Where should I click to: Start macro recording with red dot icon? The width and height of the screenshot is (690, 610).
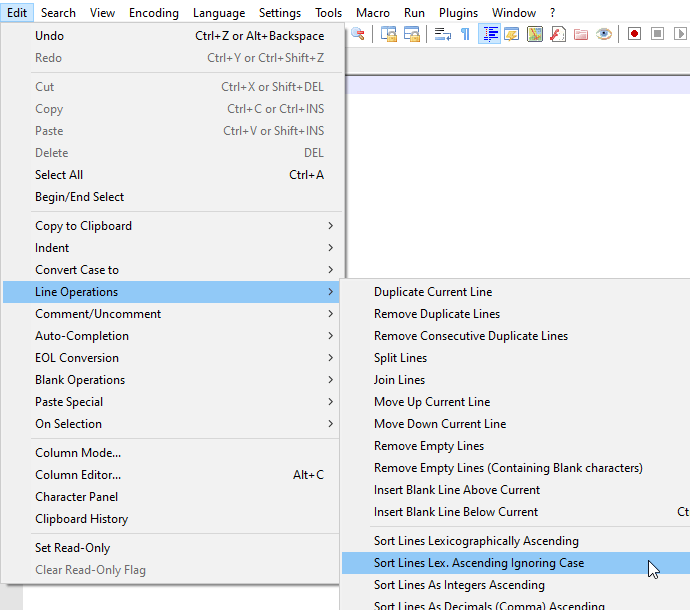[634, 34]
